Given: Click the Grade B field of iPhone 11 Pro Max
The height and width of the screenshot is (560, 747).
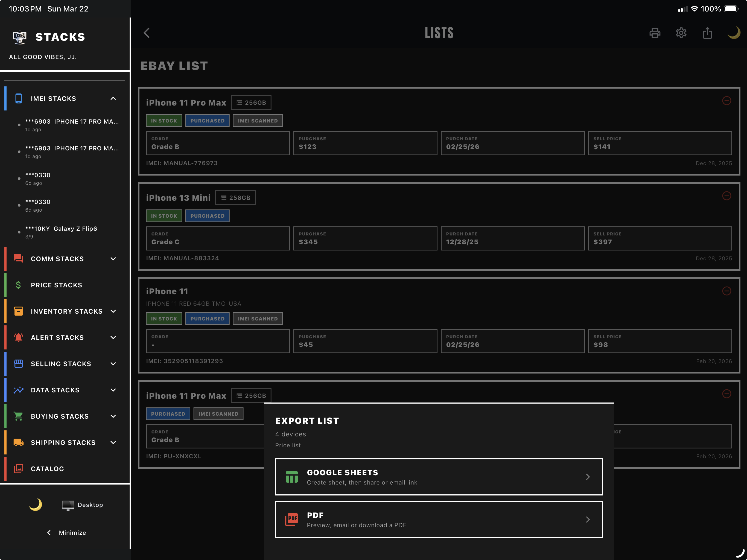Looking at the screenshot, I should (x=218, y=143).
